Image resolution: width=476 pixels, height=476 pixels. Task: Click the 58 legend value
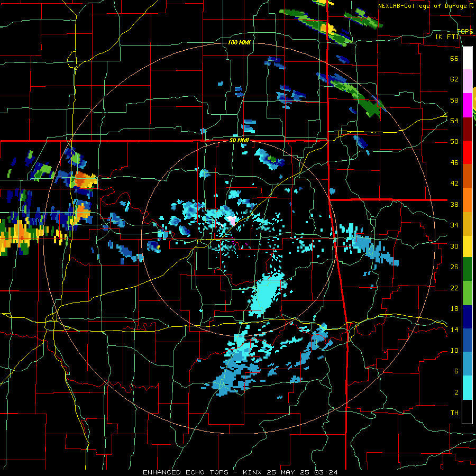pyautogui.click(x=454, y=100)
